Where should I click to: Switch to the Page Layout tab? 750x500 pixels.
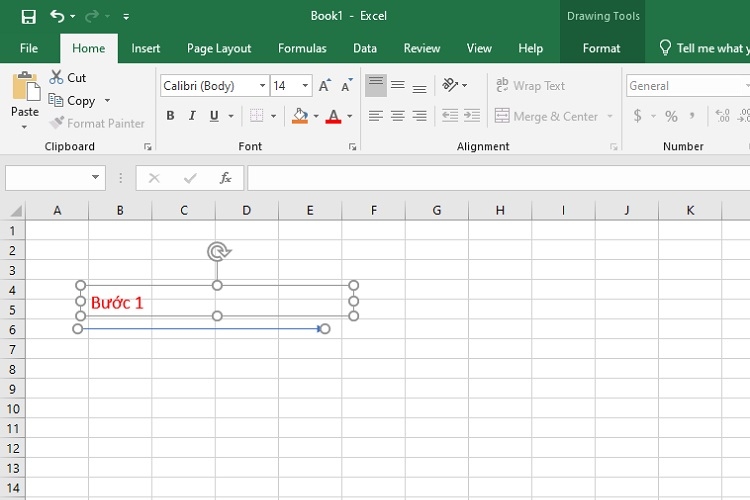[x=219, y=48]
